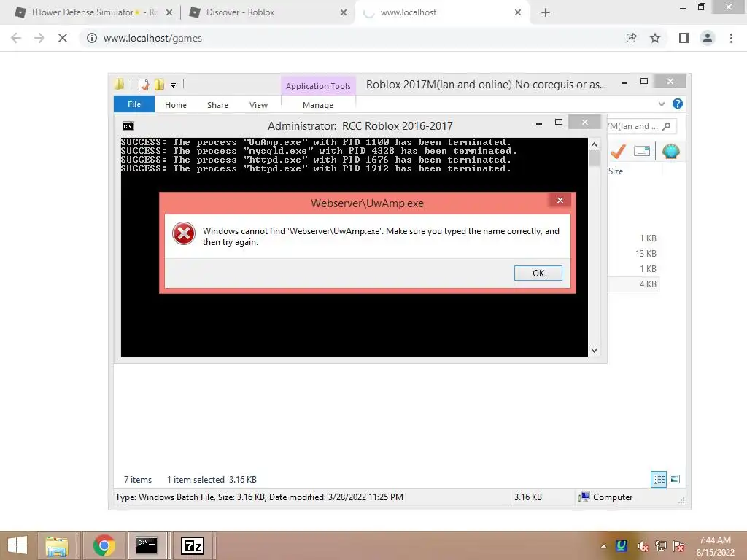Click the console scrollbar up arrow
The height and width of the screenshot is (560, 747).
pos(594,144)
